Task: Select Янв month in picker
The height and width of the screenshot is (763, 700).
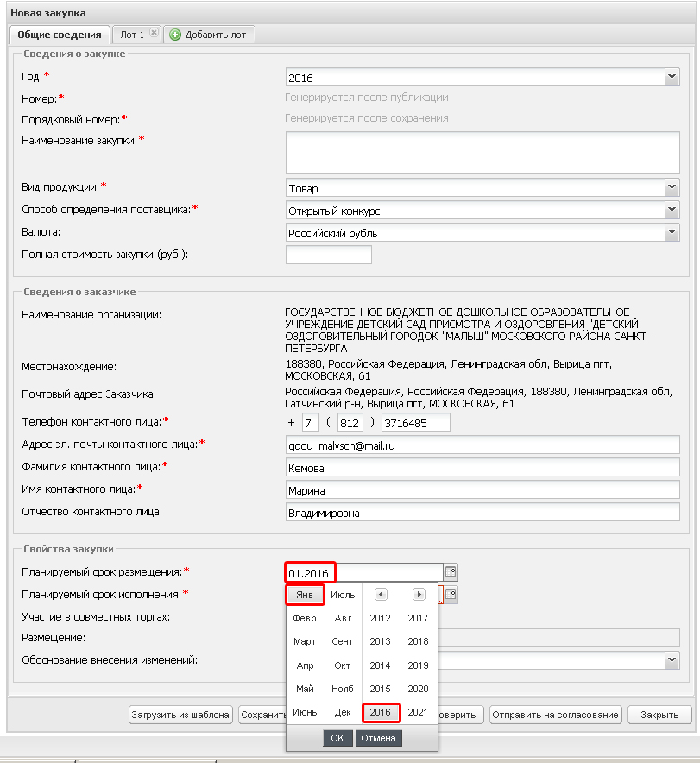Action: [x=305, y=595]
